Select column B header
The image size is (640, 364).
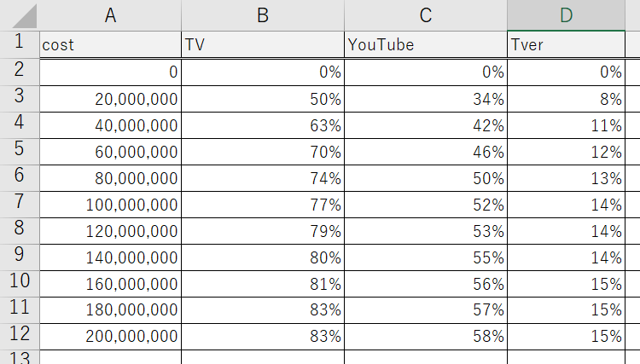[x=263, y=15]
